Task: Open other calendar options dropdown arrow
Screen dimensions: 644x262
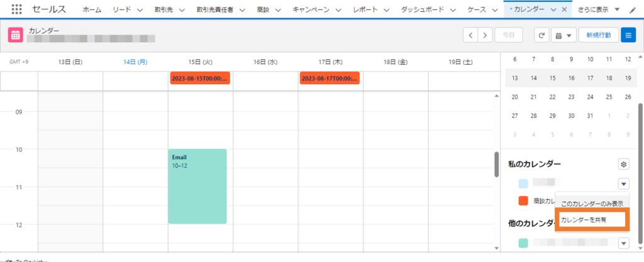Action: click(x=623, y=243)
